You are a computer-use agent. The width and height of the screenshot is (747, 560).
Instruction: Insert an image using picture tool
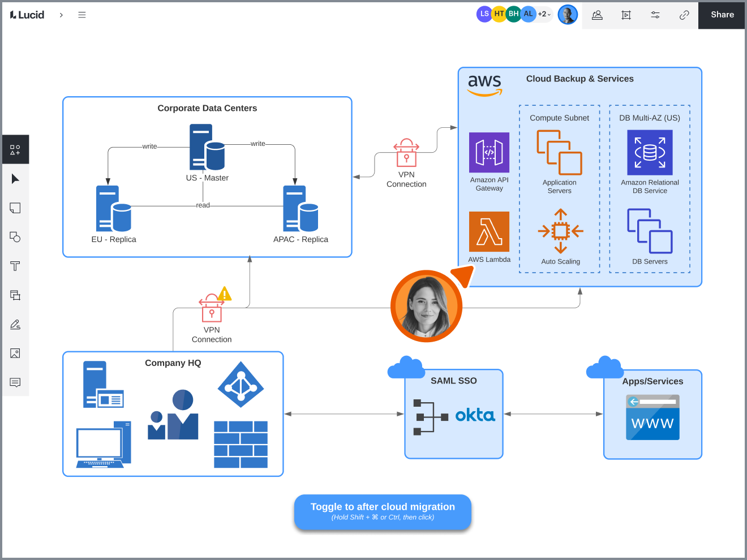pos(15,354)
